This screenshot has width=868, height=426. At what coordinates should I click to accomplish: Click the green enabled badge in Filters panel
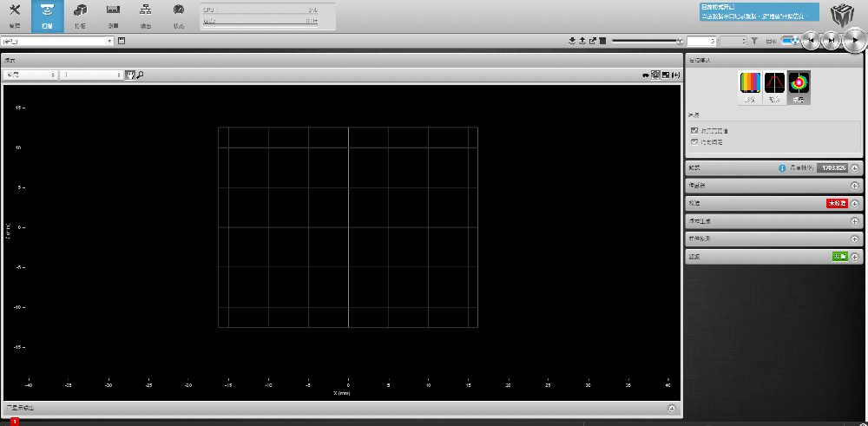(x=840, y=257)
